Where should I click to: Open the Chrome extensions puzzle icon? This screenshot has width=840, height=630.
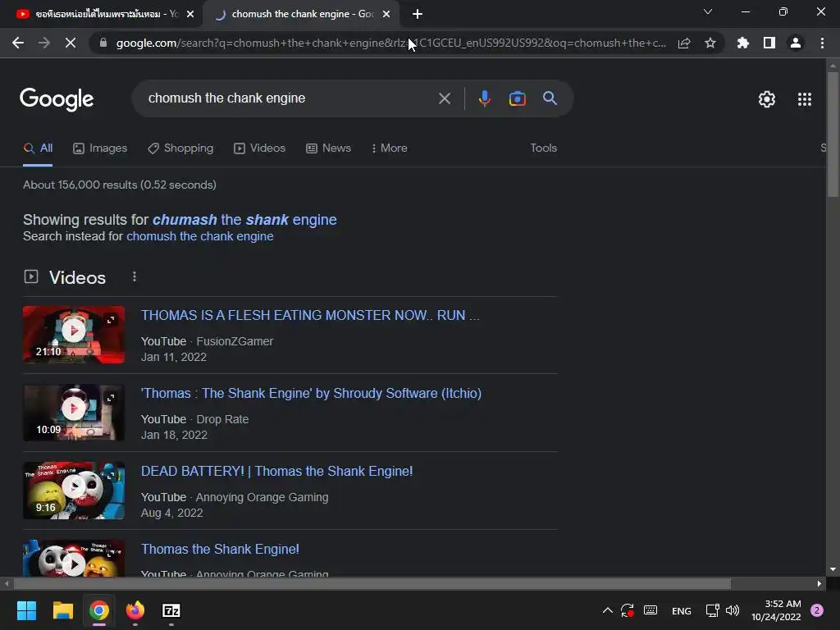pos(743,43)
